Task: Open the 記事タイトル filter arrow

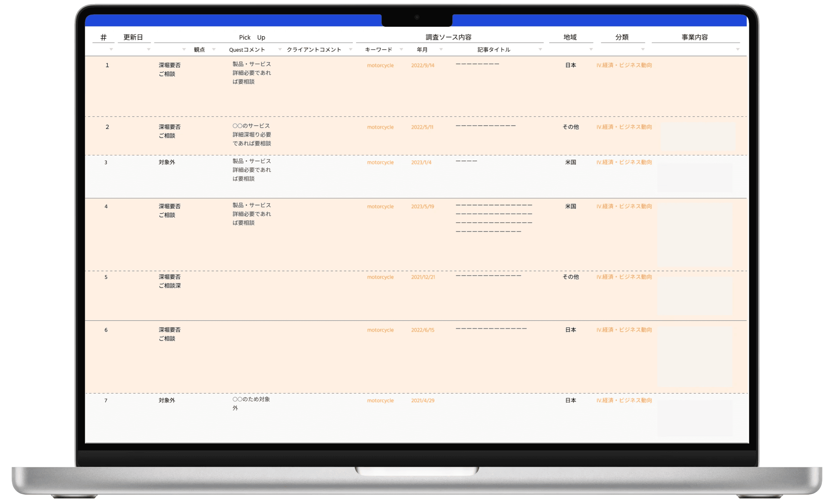Action: tap(540, 50)
